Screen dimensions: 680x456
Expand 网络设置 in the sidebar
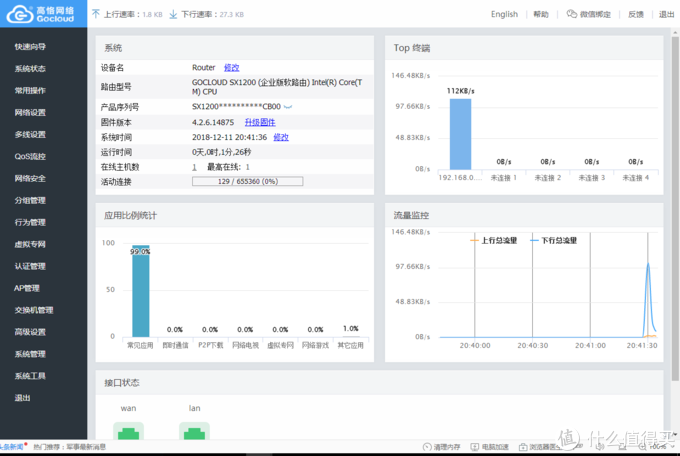point(30,113)
